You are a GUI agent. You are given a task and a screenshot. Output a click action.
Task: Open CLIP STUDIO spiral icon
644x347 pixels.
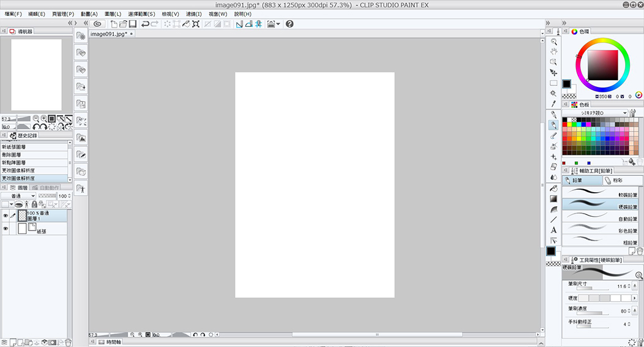coord(97,24)
